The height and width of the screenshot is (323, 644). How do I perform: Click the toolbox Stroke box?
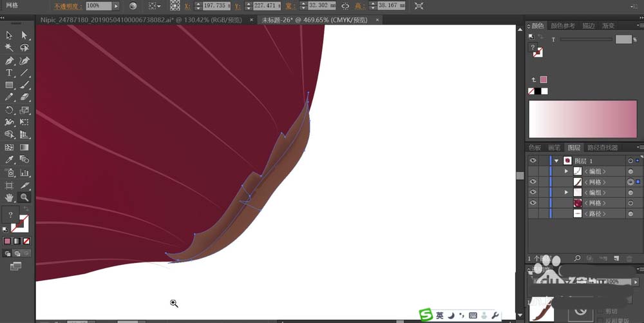click(21, 224)
